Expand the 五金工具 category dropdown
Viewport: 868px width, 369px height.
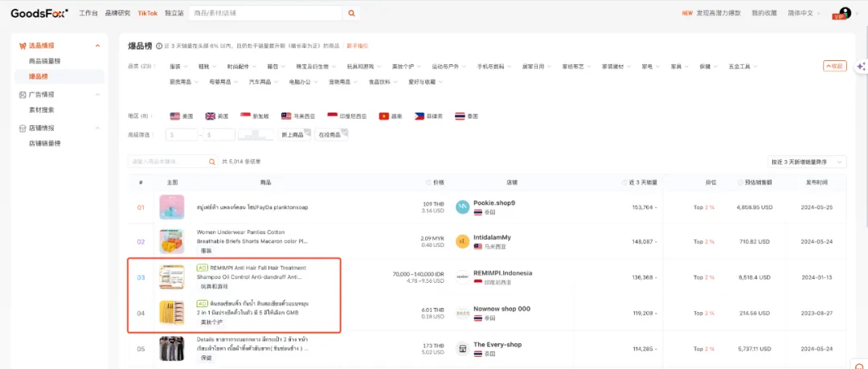pos(743,67)
